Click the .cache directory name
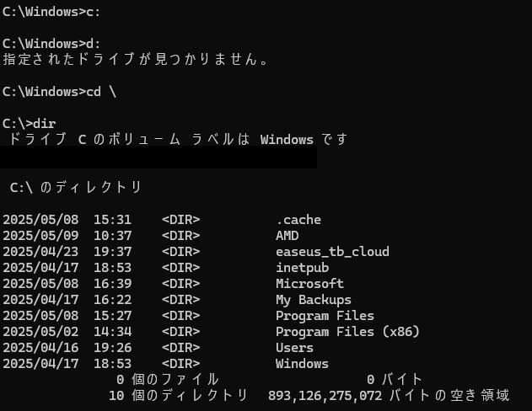 click(298, 220)
